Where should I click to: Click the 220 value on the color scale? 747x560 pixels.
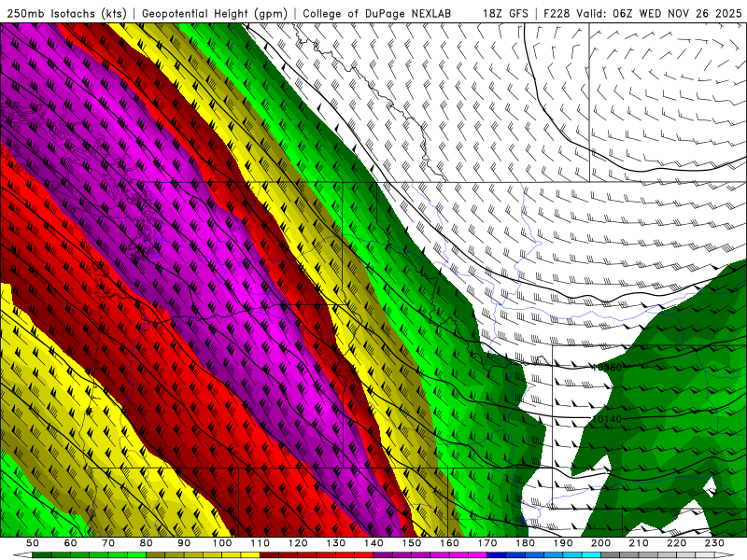coord(677,543)
